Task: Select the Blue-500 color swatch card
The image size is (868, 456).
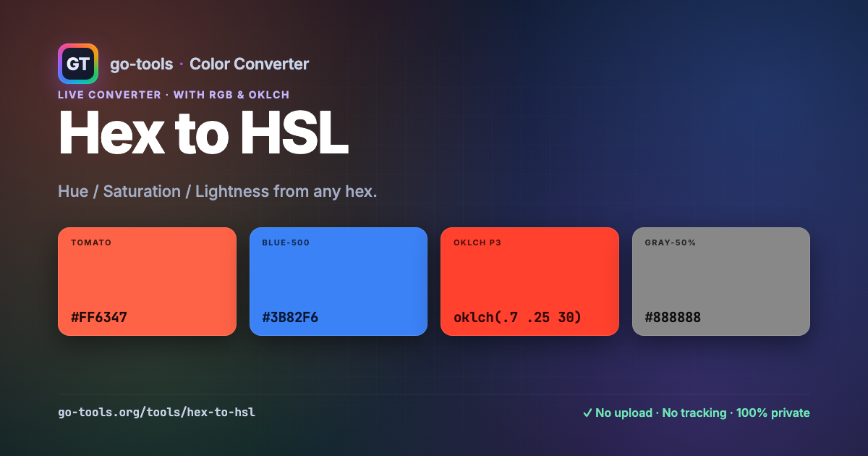Action: coord(339,282)
